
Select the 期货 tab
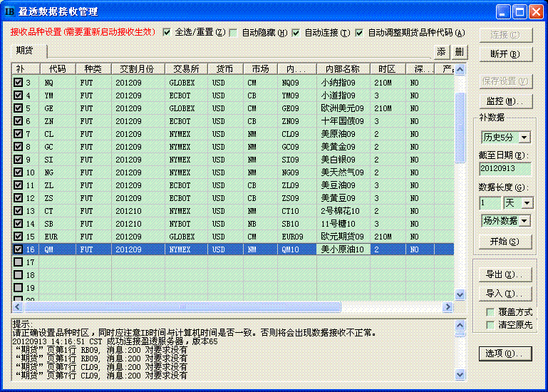pyautogui.click(x=24, y=51)
